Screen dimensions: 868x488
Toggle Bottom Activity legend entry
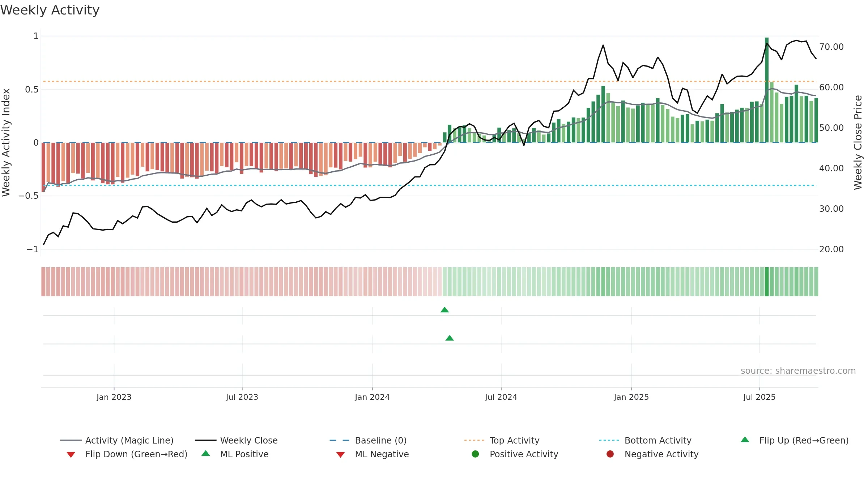point(645,440)
